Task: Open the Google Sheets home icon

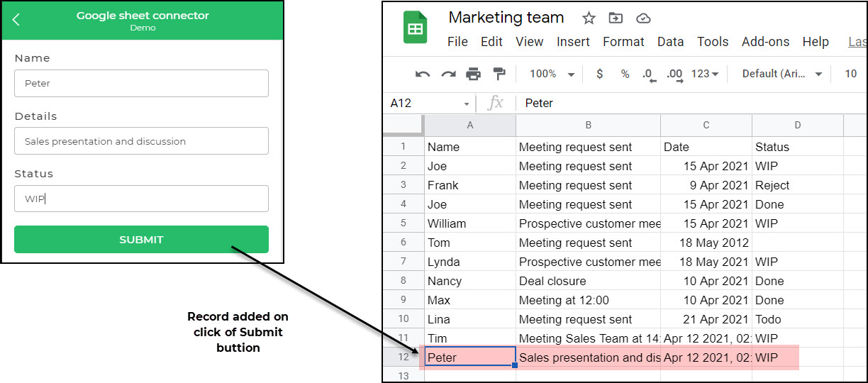Action: click(x=416, y=28)
